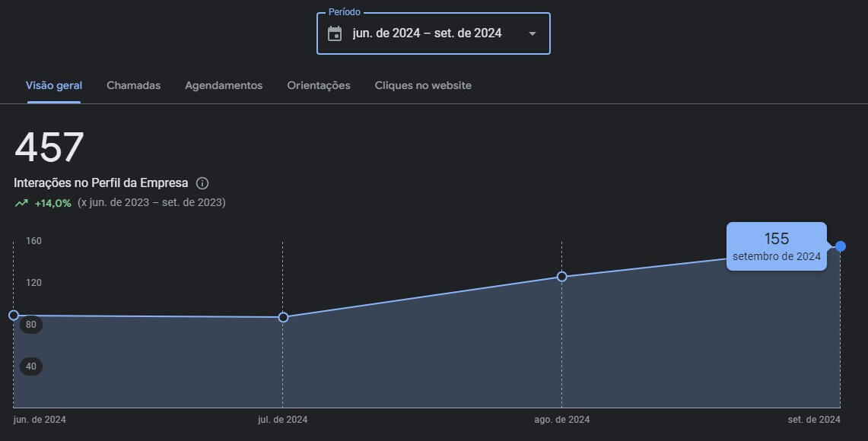Open the jun. de 2024 – set. de 2024 range
Screen dimensions: 868x441
427,33
